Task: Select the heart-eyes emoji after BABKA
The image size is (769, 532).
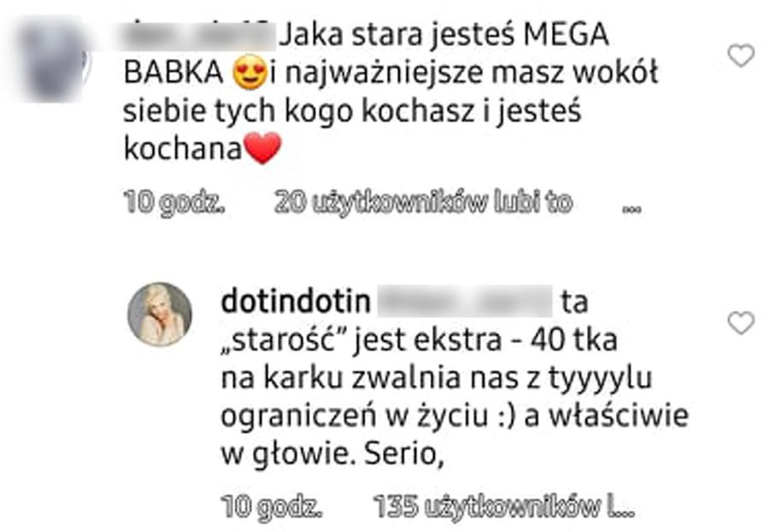Action: 250,72
